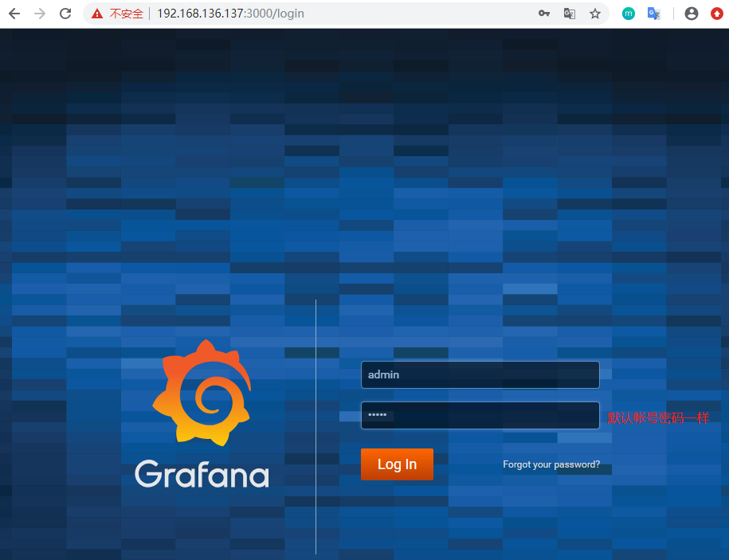The height and width of the screenshot is (560, 729).
Task: Click the red update arrow icon
Action: click(x=717, y=14)
